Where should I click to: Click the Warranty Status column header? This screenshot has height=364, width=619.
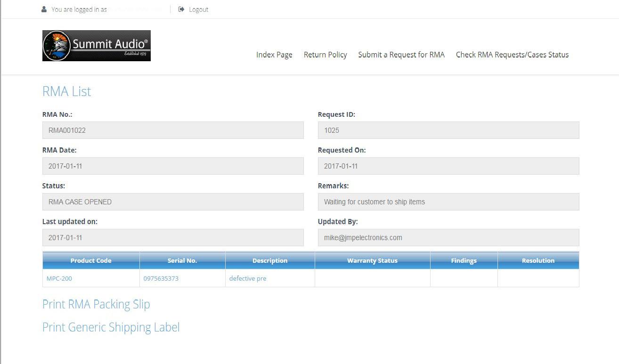click(x=372, y=260)
